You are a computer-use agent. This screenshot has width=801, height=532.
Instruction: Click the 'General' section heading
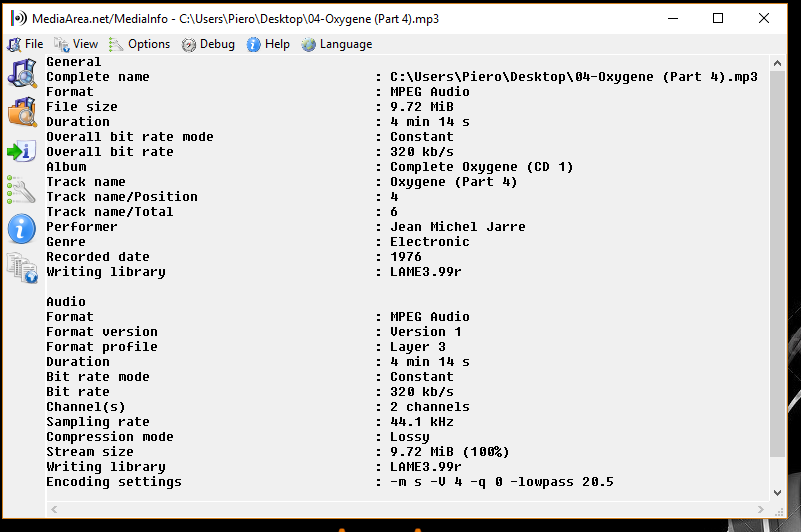(x=74, y=62)
